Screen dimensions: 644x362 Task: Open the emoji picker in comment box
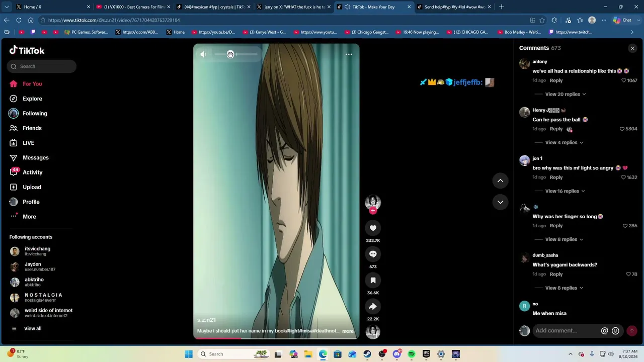(615, 331)
